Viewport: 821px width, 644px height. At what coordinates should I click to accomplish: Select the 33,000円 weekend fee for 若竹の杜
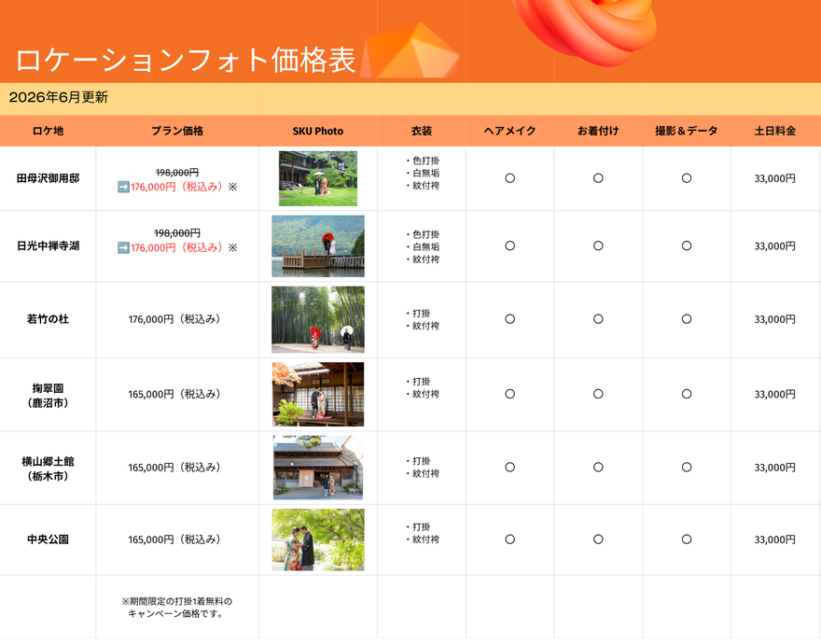pos(775,319)
